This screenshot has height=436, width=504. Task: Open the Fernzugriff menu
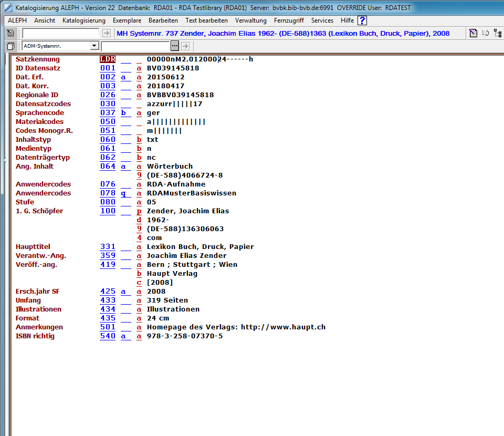[289, 20]
